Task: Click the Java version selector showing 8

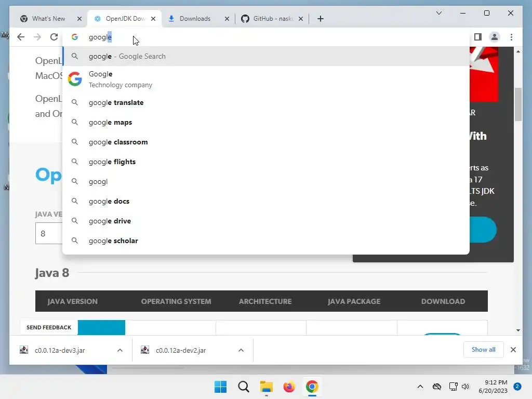Action: [x=49, y=233]
